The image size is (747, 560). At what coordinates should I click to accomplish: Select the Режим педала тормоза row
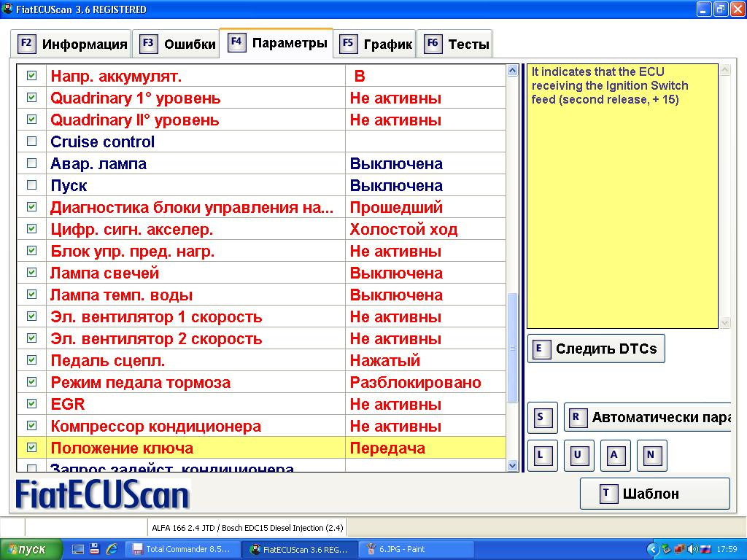[x=261, y=382]
